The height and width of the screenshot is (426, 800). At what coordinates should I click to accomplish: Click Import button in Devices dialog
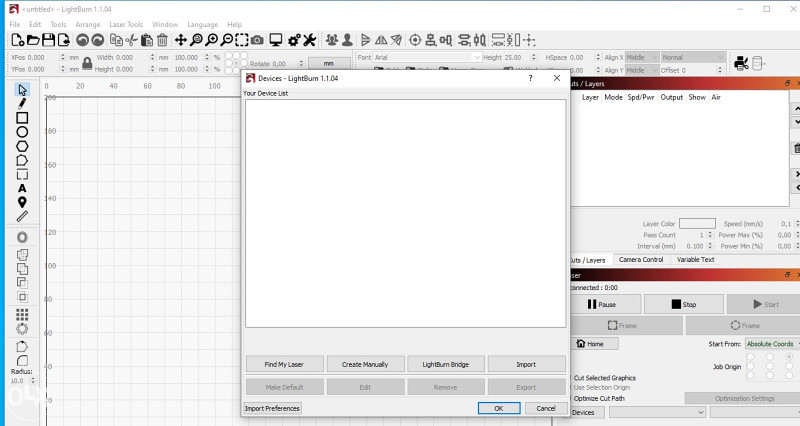click(x=526, y=364)
